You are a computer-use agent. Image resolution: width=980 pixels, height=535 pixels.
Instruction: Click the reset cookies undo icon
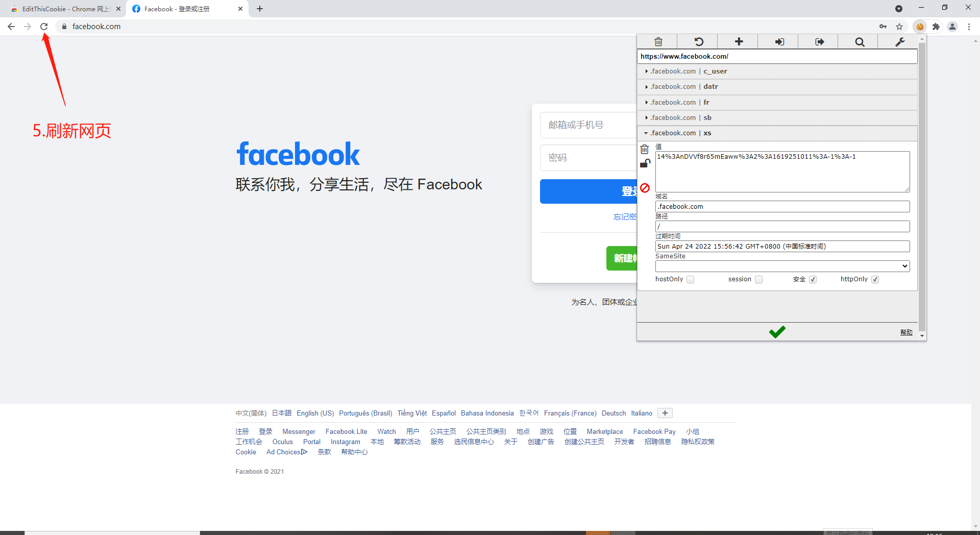pos(698,42)
